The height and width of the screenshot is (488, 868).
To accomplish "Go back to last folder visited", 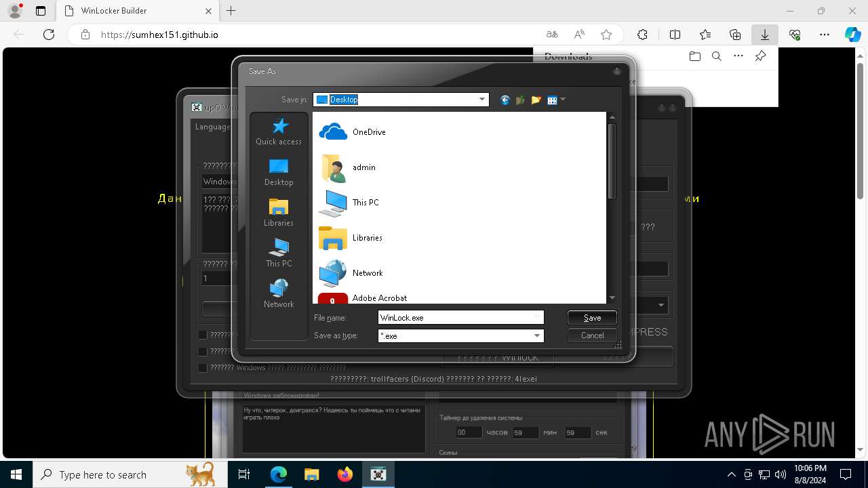I will click(x=505, y=100).
